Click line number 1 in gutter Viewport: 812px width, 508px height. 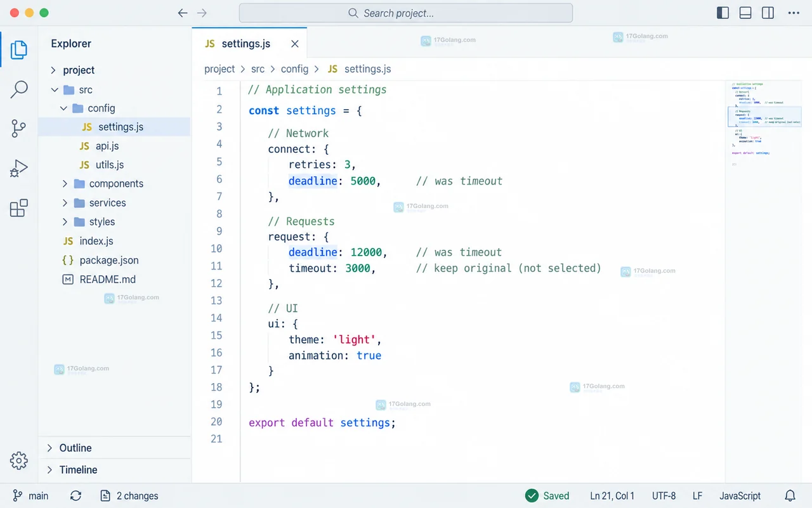tap(219, 91)
